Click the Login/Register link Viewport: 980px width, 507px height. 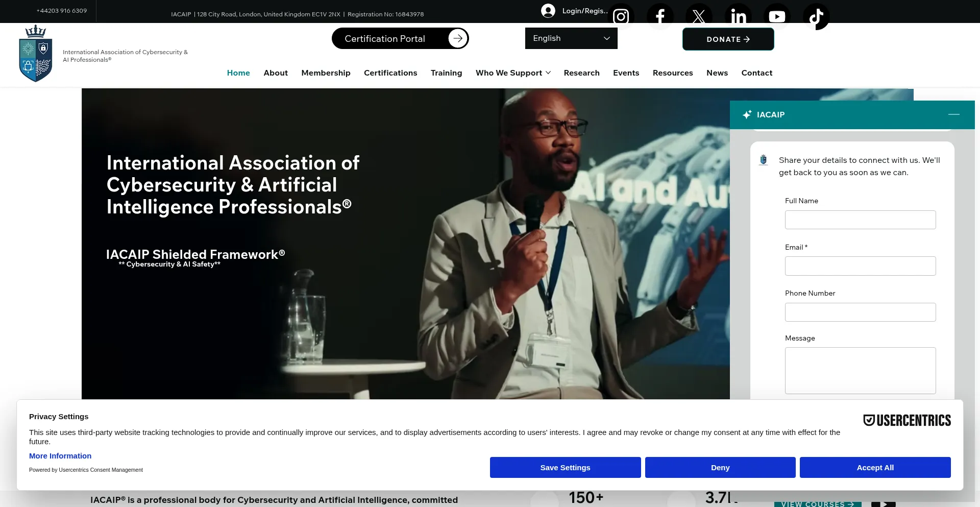[585, 11]
